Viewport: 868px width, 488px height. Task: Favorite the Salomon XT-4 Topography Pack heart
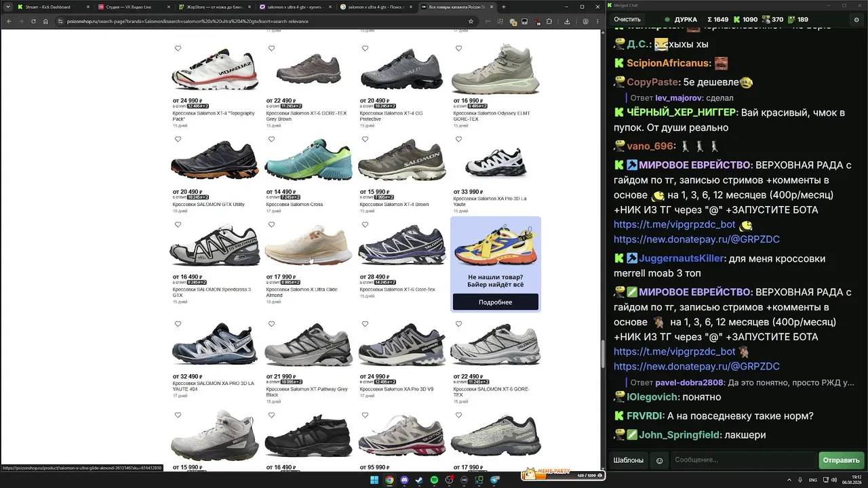(x=178, y=48)
